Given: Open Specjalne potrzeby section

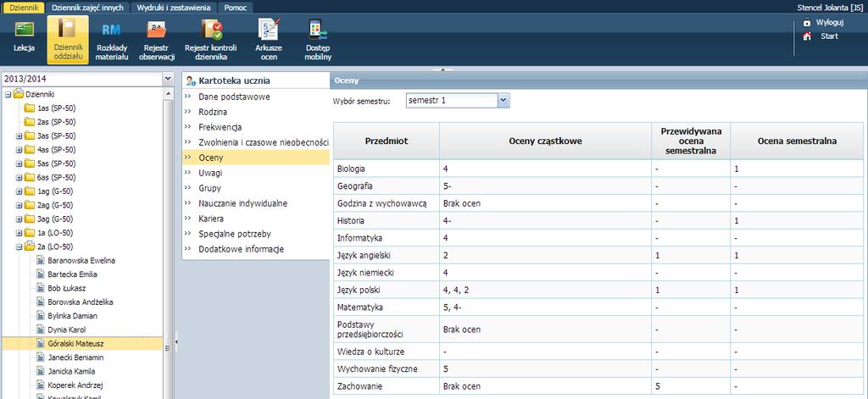Looking at the screenshot, I should 235,234.
